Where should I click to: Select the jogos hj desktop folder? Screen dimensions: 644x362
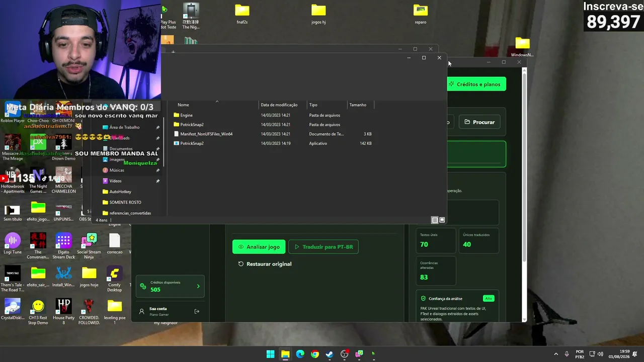(x=318, y=14)
